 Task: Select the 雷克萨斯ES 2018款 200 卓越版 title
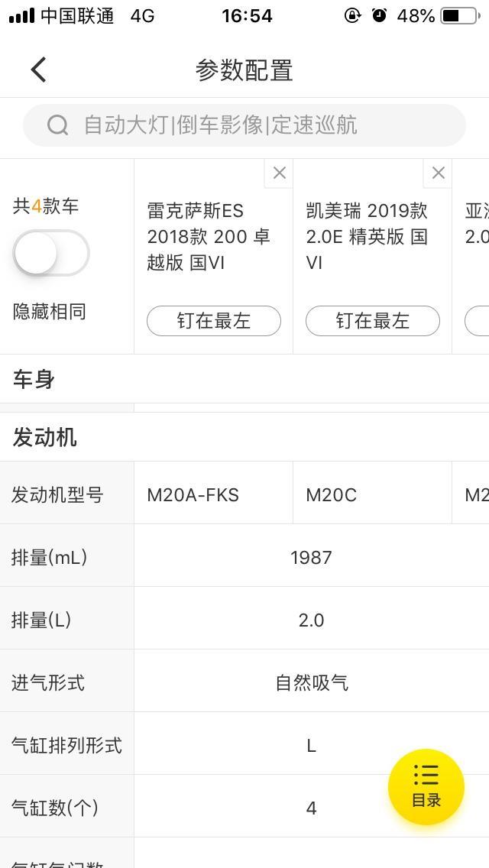click(209, 236)
